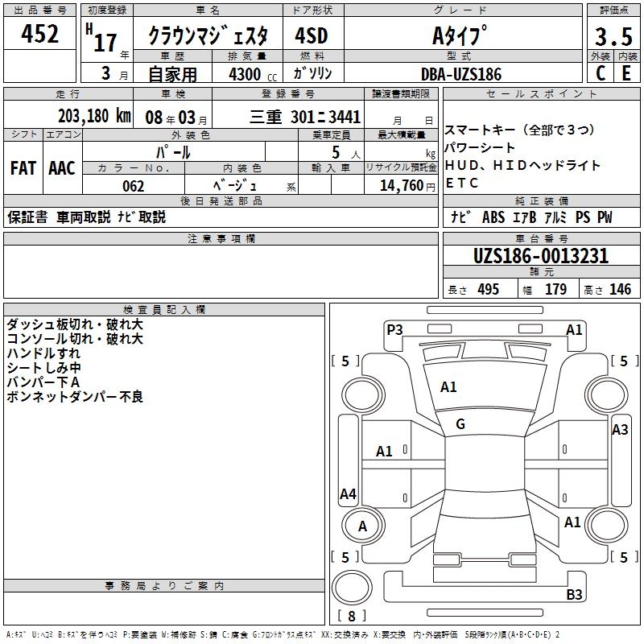
Task: Click the 事務局よりご案内 header
Action: 164,586
